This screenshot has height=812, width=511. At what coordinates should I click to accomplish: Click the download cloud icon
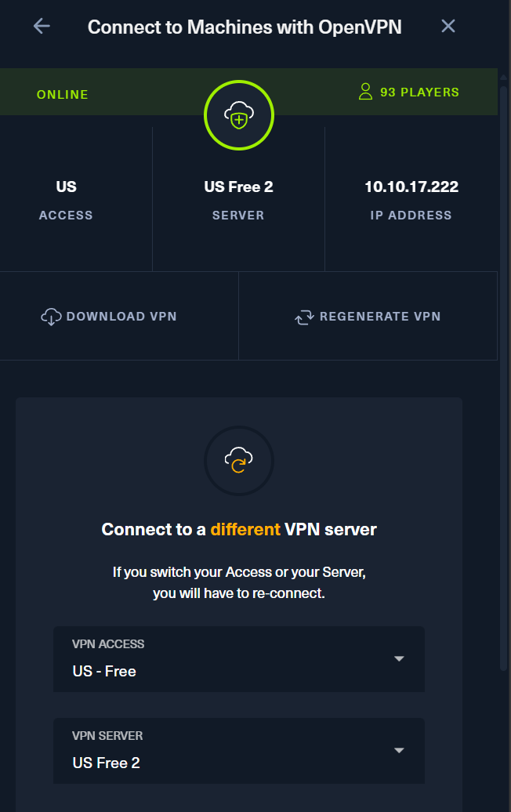click(51, 317)
